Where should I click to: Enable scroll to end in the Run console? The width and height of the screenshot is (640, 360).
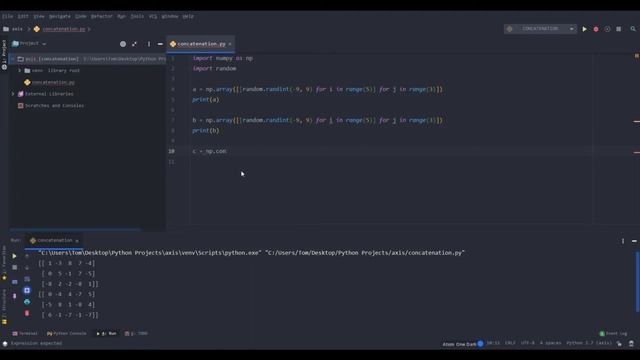(x=27, y=290)
